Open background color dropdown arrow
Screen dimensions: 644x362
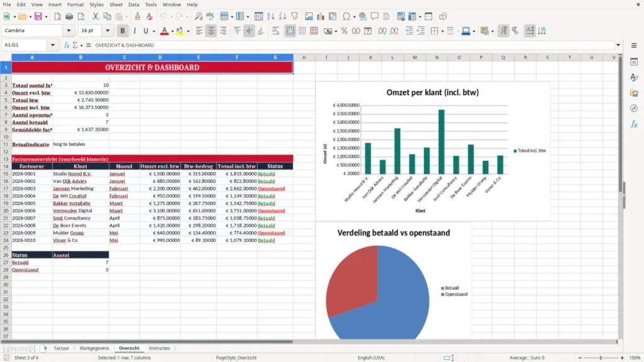[x=188, y=31]
